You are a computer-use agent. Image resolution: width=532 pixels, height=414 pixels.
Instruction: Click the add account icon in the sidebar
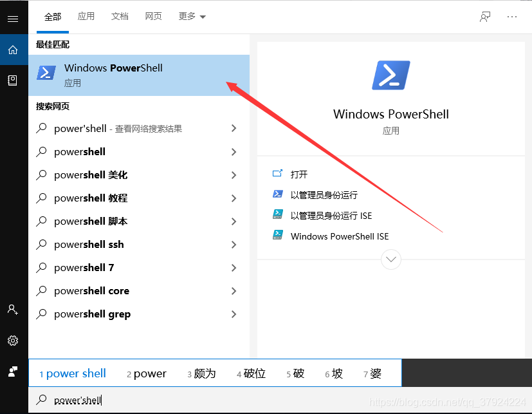click(13, 310)
